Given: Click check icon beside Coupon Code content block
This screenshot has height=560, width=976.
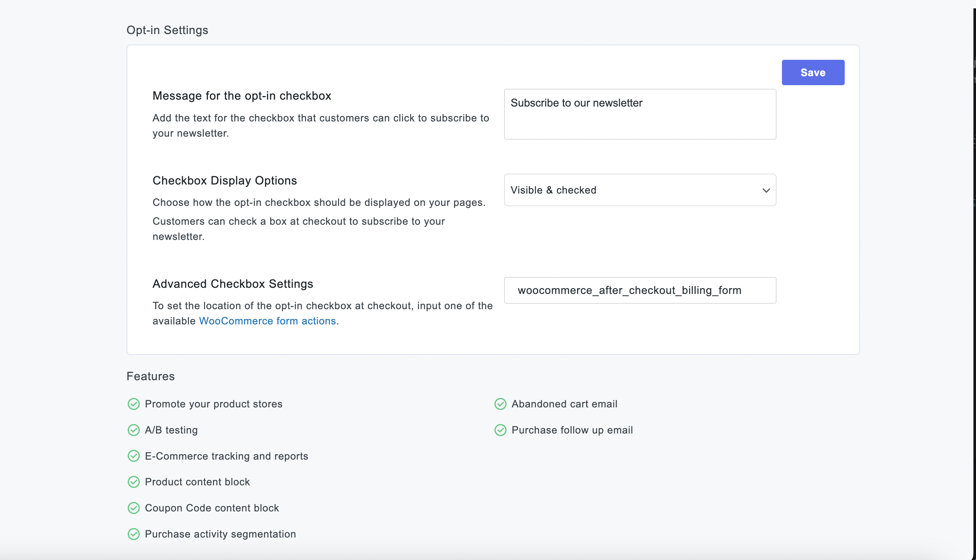Looking at the screenshot, I should click(133, 508).
